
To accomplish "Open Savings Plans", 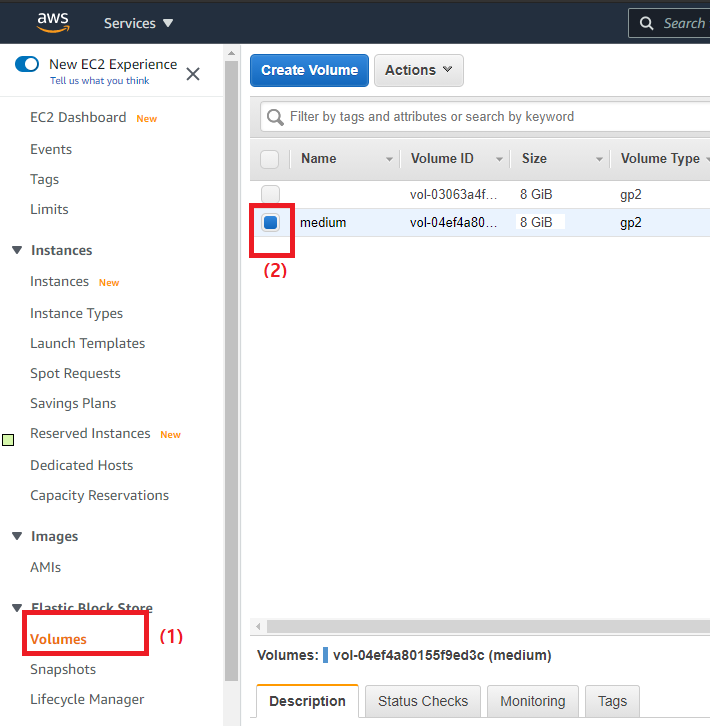I will click(73, 403).
